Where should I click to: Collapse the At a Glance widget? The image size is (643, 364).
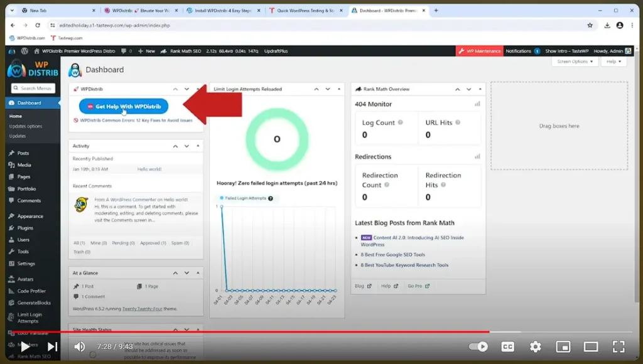(198, 272)
